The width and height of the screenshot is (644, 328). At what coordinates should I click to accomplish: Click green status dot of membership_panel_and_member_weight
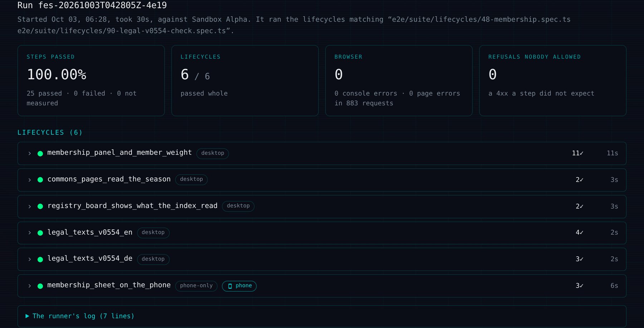coord(40,153)
